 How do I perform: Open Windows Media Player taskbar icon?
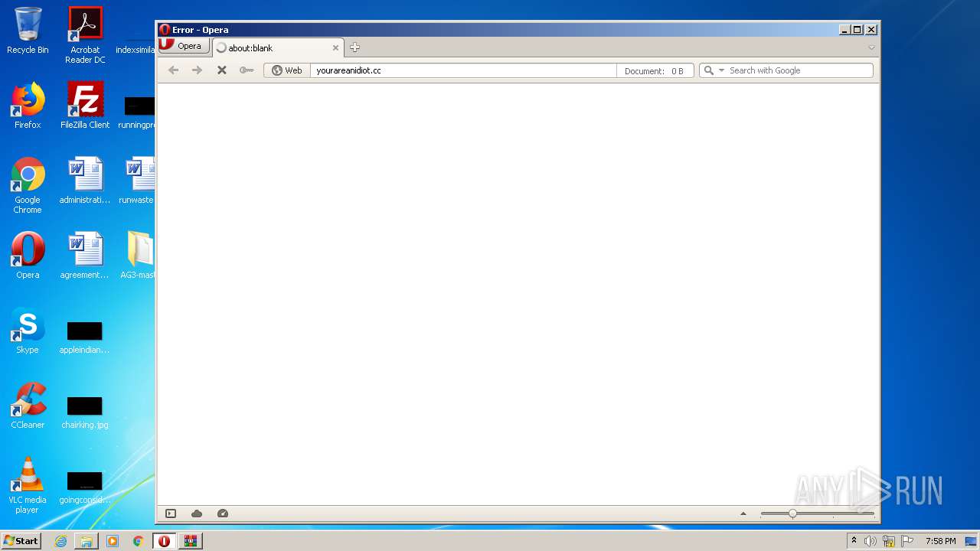click(113, 541)
